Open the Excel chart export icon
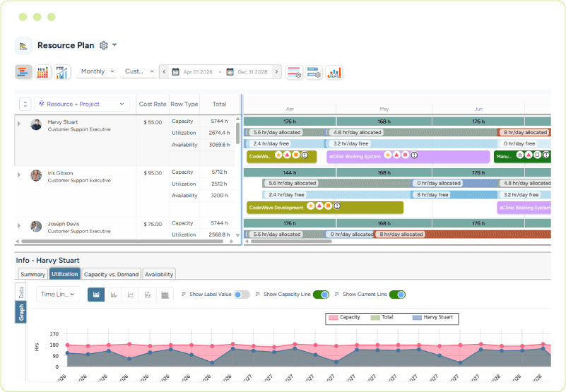The width and height of the screenshot is (566, 392). click(334, 72)
